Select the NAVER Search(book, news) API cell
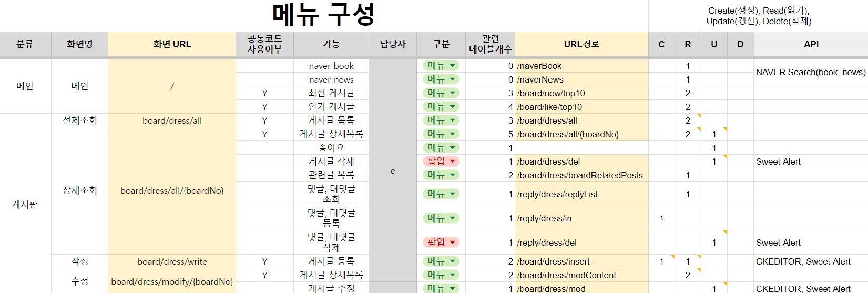The height and width of the screenshot is (293, 868). pos(811,73)
